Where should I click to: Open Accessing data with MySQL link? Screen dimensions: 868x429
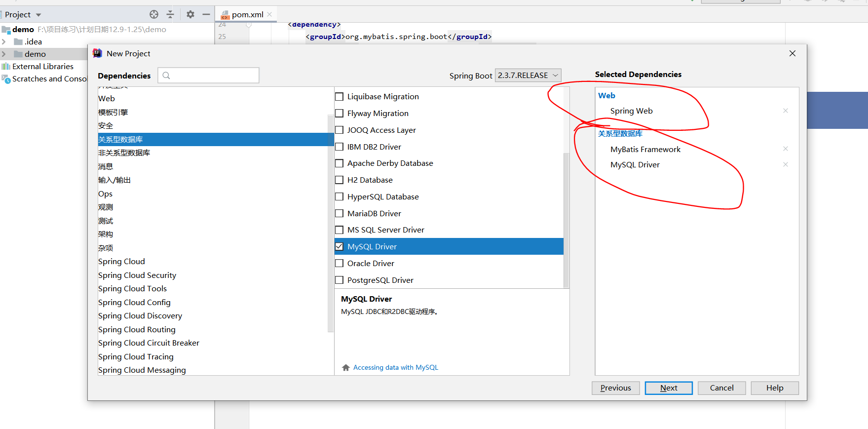point(396,367)
